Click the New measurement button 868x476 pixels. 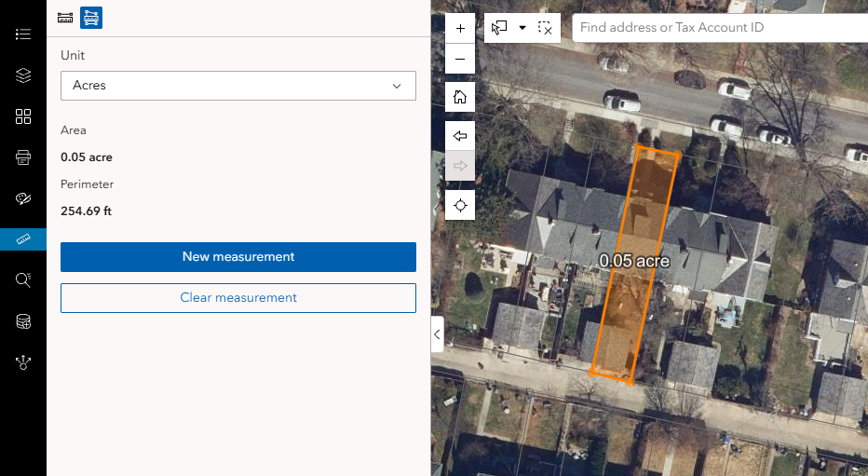pos(237,257)
